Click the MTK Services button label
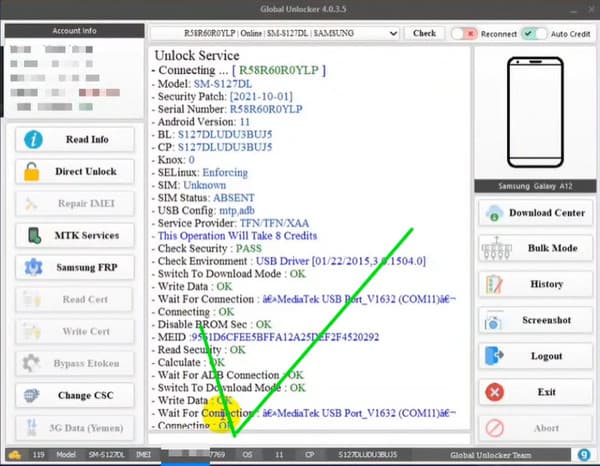Viewport: 600px width, 466px height. pyautogui.click(x=87, y=235)
